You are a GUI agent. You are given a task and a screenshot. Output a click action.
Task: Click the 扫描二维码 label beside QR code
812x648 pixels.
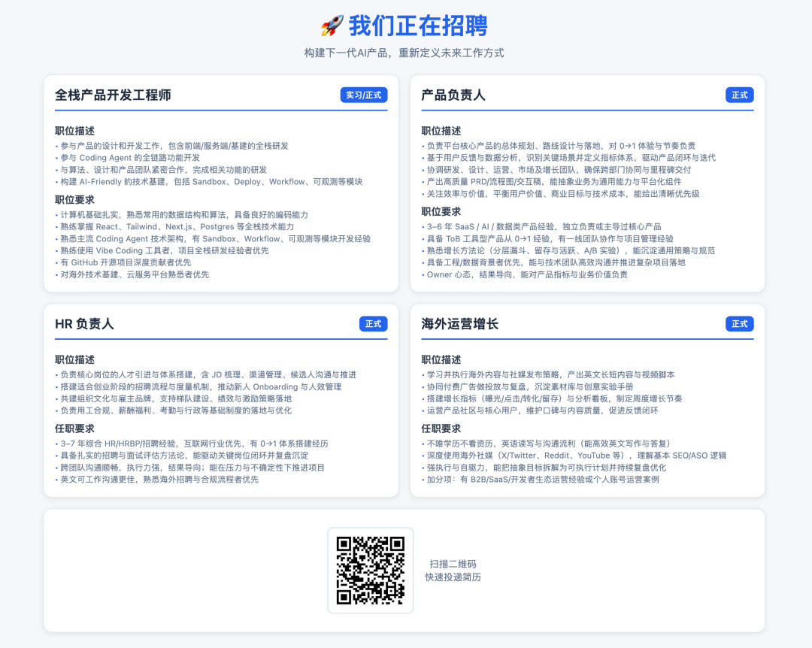tap(453, 564)
